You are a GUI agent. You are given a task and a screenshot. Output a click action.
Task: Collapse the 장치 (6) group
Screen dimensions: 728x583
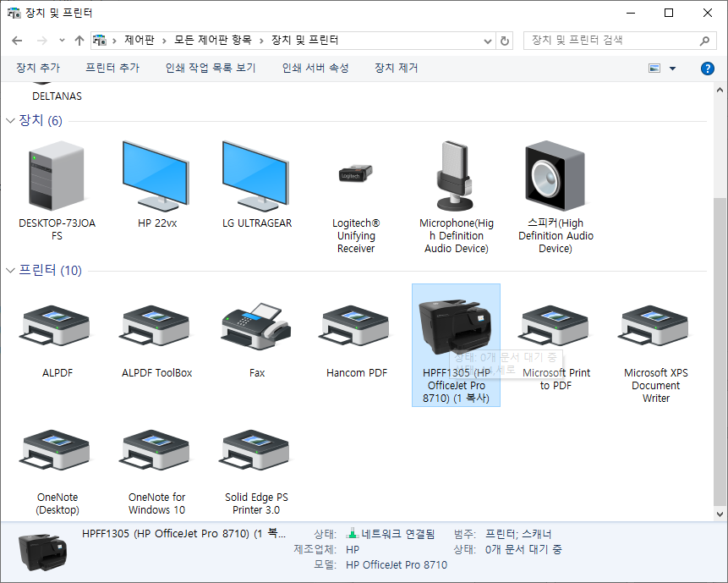[10, 121]
